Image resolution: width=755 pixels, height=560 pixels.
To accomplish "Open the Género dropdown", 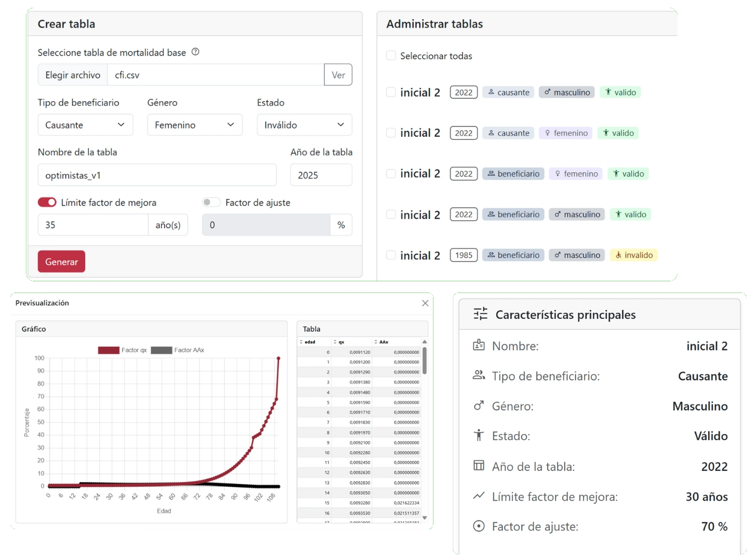I will [195, 125].
